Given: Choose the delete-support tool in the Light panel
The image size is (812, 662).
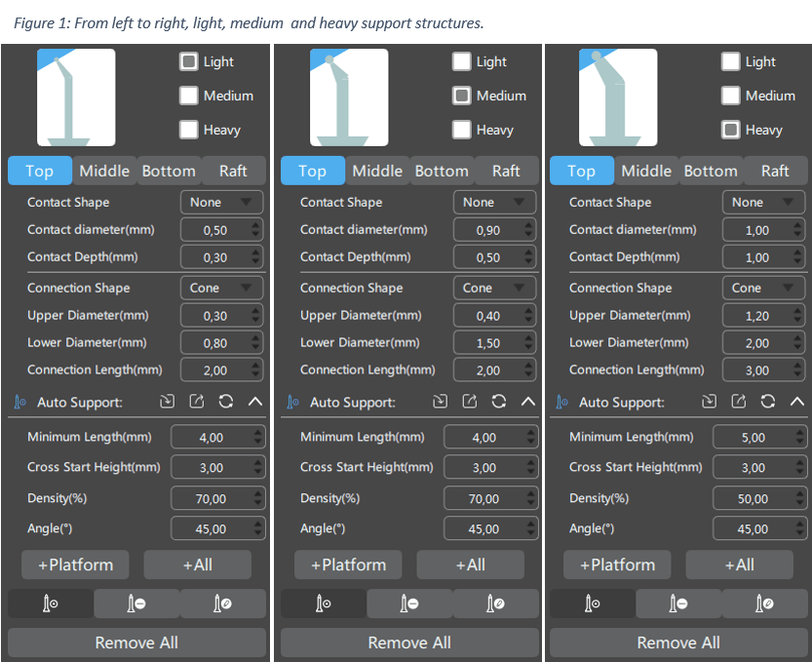Looking at the screenshot, I should tap(136, 604).
